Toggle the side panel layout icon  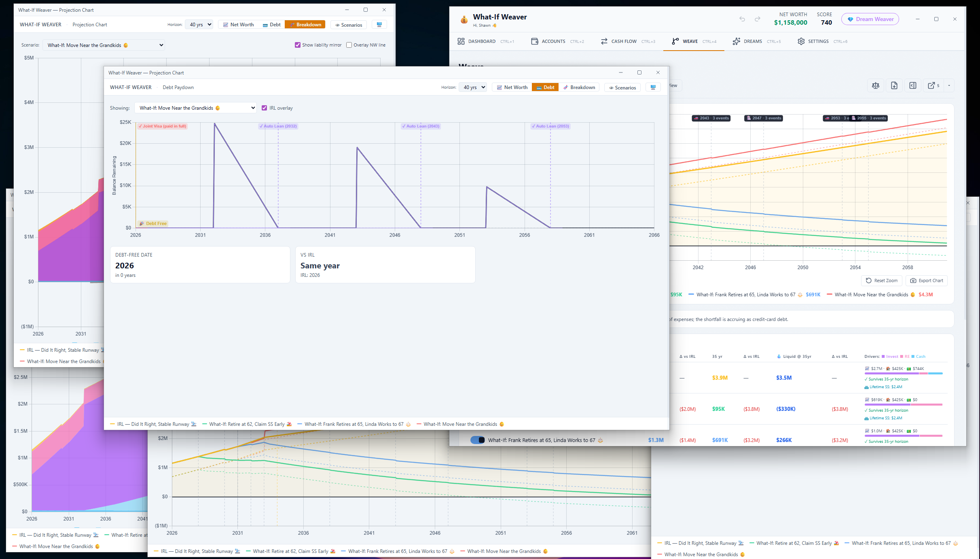[913, 85]
